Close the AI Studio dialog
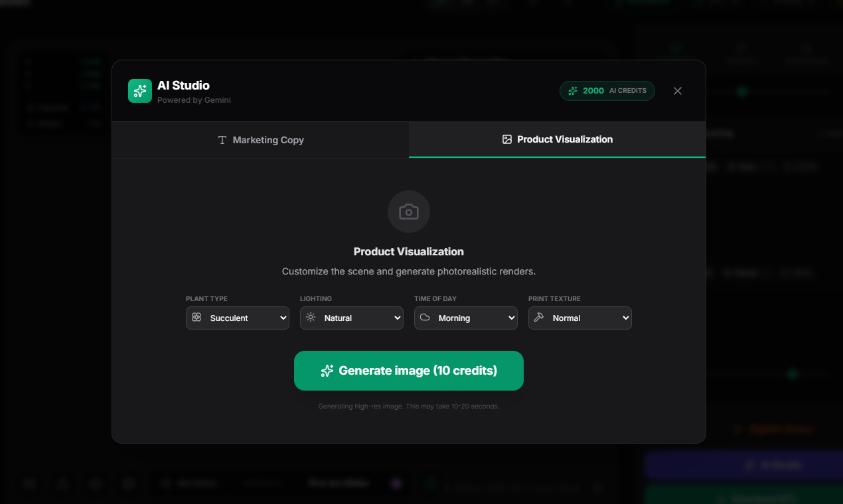 pos(677,91)
